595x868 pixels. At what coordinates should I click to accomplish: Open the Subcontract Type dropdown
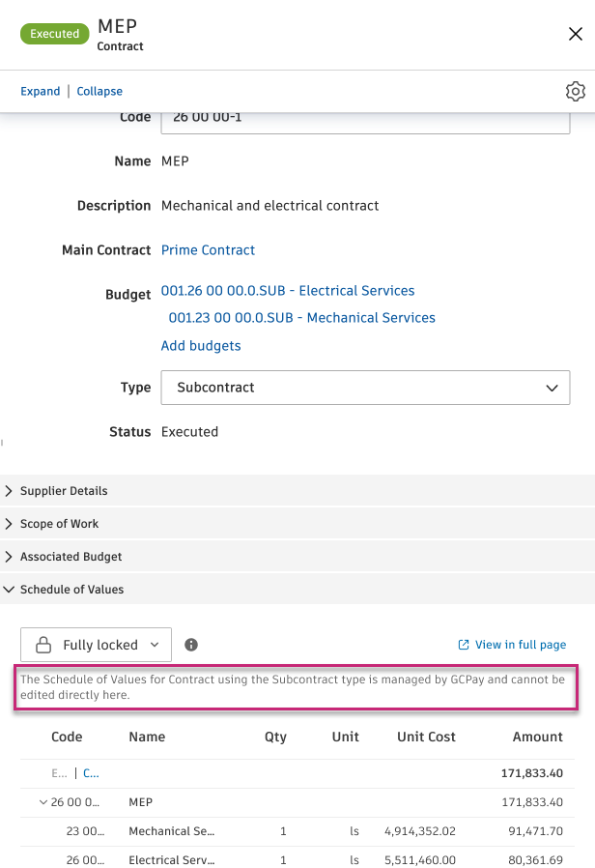click(x=551, y=387)
